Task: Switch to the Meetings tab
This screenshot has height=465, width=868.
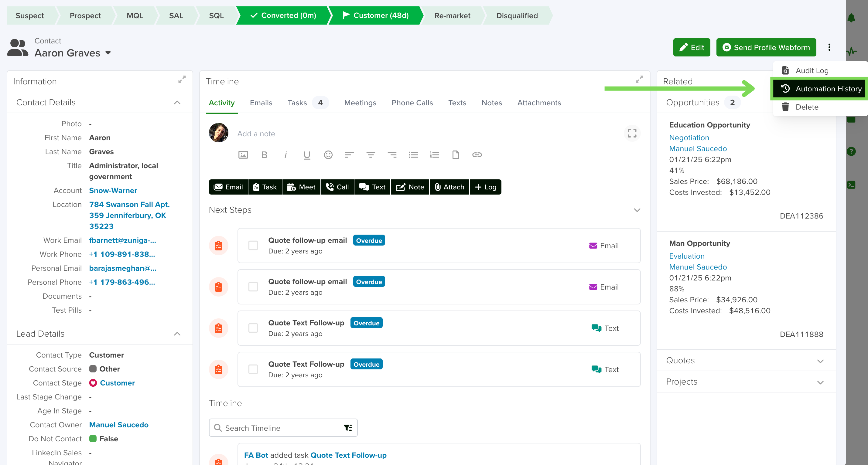Action: click(x=360, y=103)
